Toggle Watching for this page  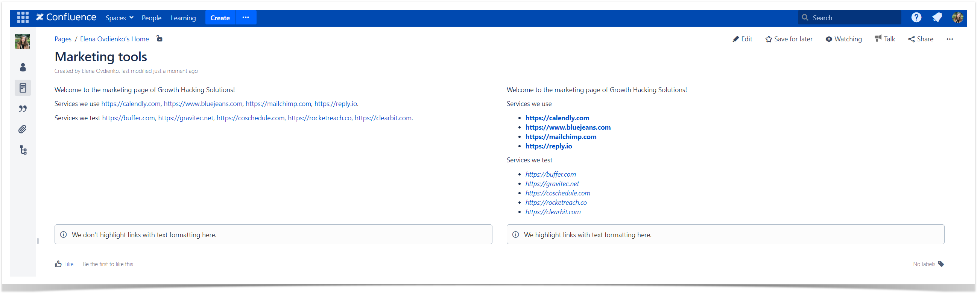843,39
